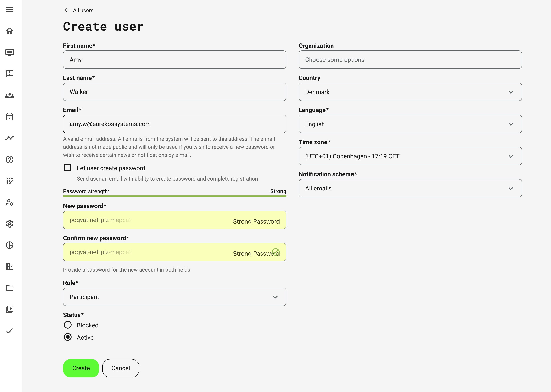Open the Role dropdown showing Participant
551x392 pixels.
click(x=175, y=297)
